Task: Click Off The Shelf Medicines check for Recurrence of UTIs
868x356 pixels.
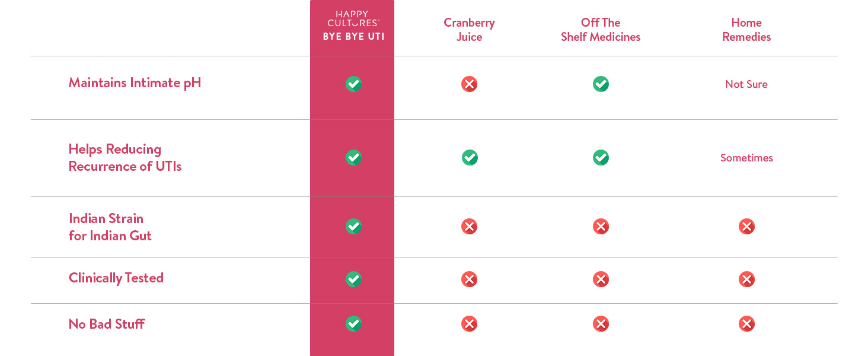Action: (x=601, y=157)
